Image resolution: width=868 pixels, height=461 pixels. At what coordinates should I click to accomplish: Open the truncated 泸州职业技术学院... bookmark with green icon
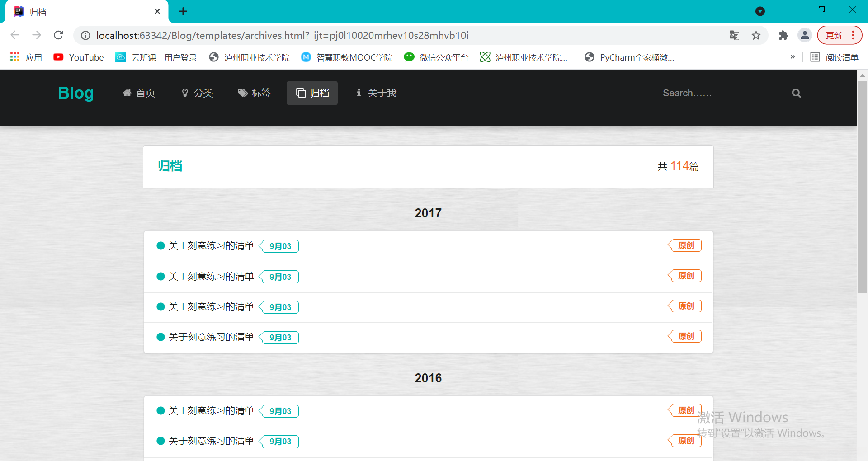[524, 57]
